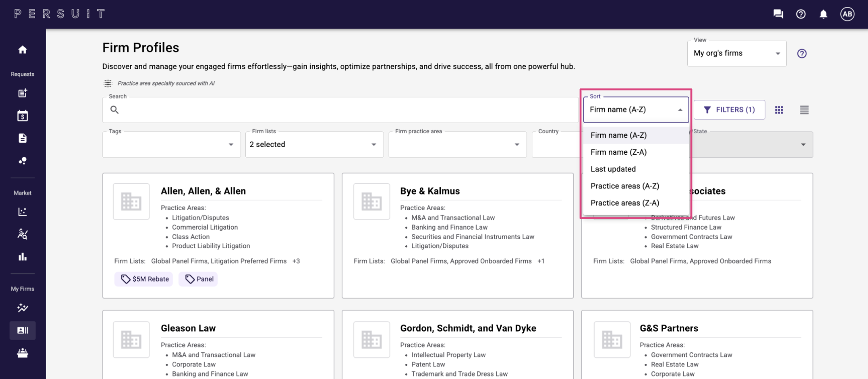Open the scatter chart icon under Market
868x379 pixels.
click(x=22, y=211)
